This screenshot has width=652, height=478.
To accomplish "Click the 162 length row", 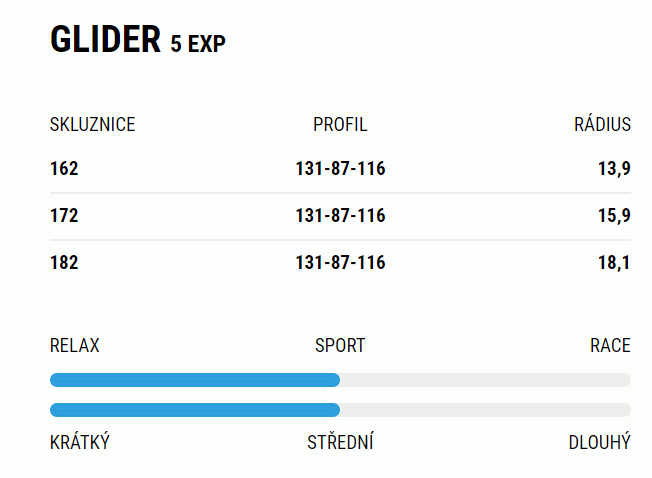I will (x=340, y=169).
